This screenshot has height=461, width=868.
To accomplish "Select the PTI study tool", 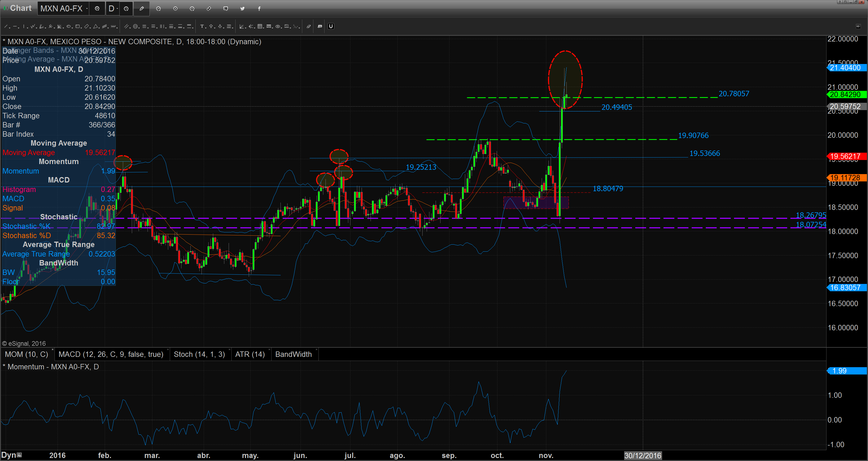I will pos(287,26).
